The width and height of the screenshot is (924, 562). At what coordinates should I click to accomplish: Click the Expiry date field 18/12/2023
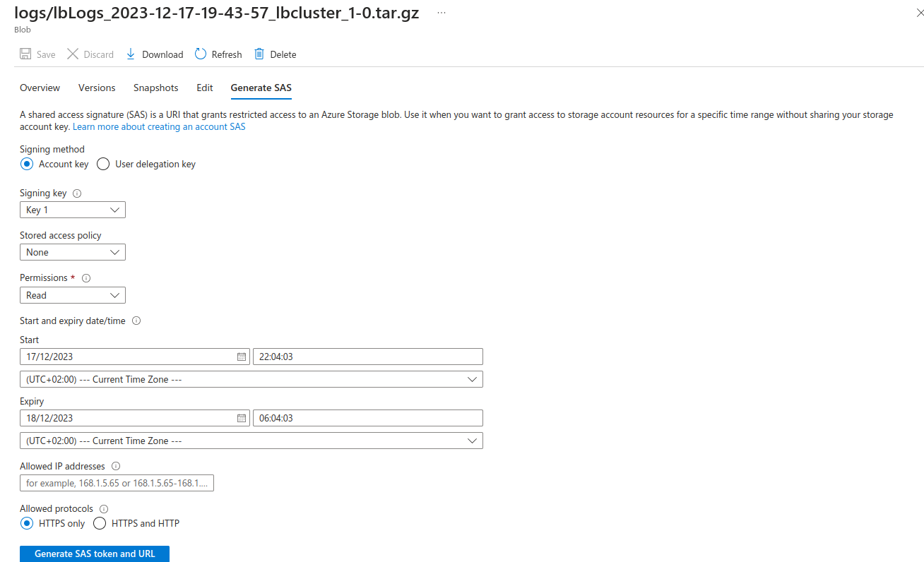[135, 418]
